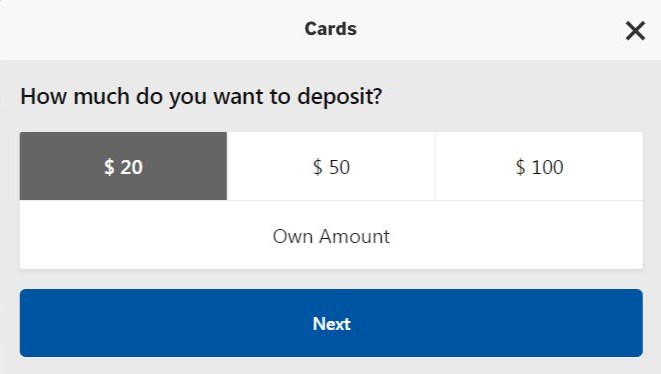Click the number 50 in the amount row
This screenshot has width=661, height=374.
coord(339,167)
